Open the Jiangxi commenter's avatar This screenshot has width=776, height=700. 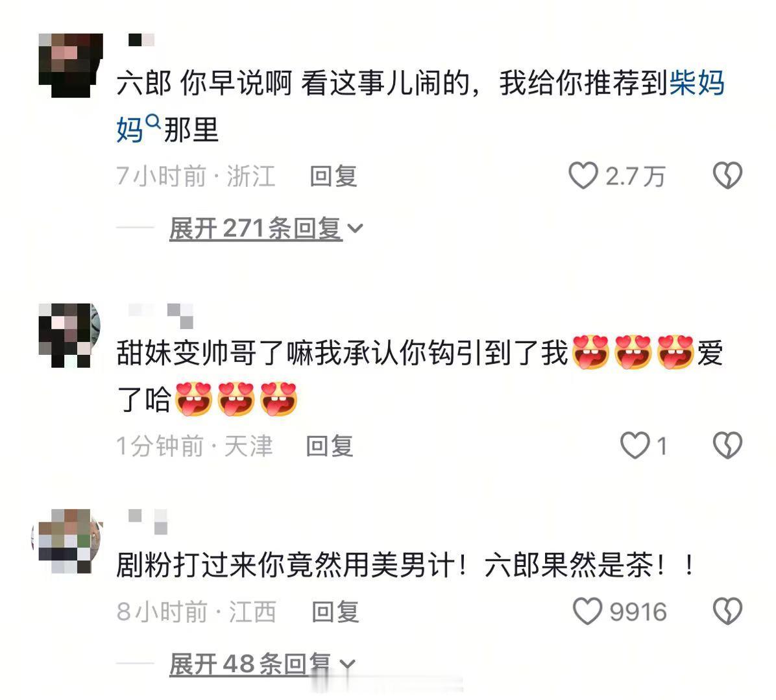[67, 540]
